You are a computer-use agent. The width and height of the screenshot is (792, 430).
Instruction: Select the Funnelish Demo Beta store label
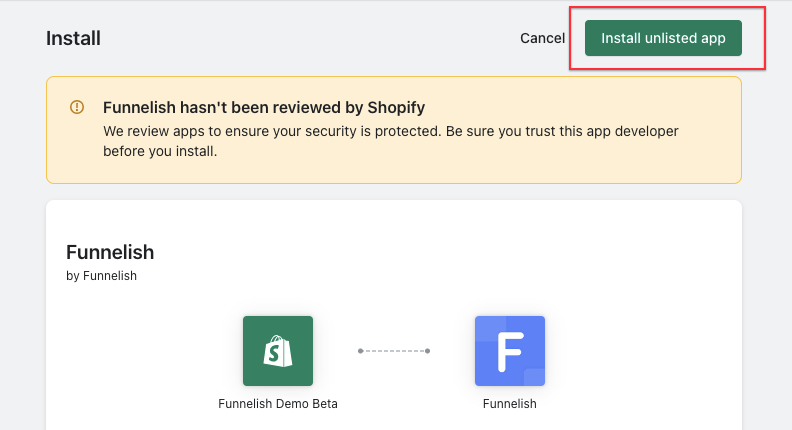(278, 404)
